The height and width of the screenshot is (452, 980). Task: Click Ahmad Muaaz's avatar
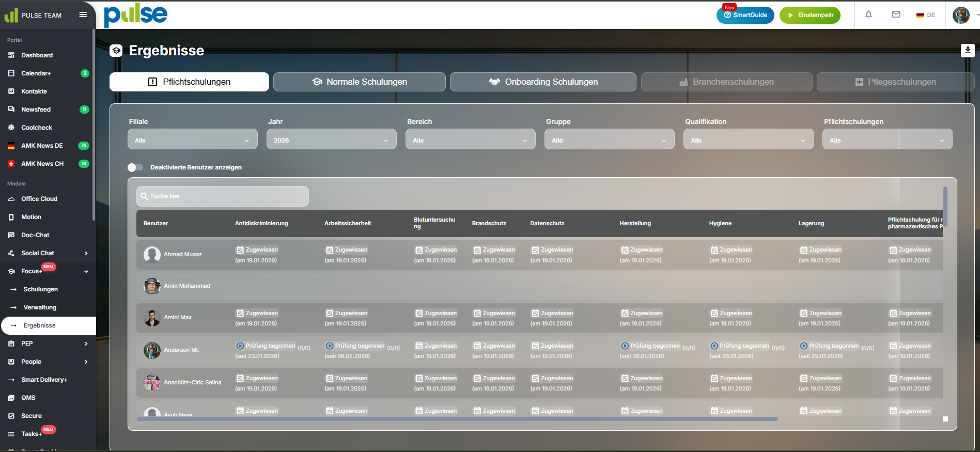click(152, 254)
